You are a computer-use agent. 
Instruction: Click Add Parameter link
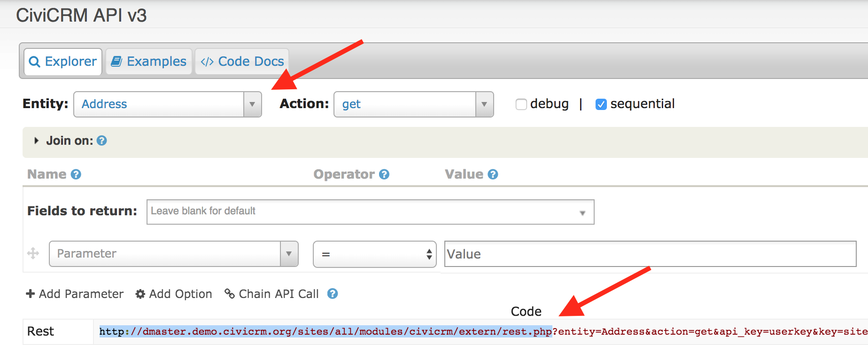coord(75,294)
